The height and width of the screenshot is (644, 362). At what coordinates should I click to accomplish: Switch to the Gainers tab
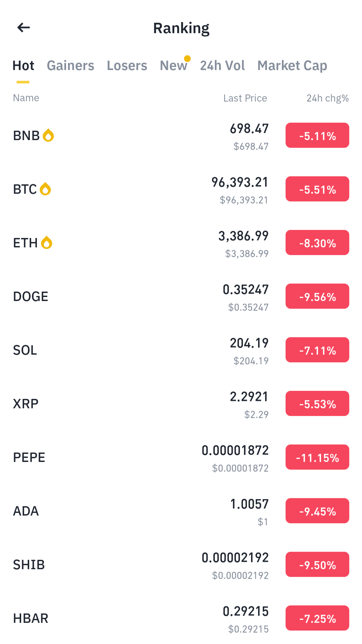(x=70, y=66)
